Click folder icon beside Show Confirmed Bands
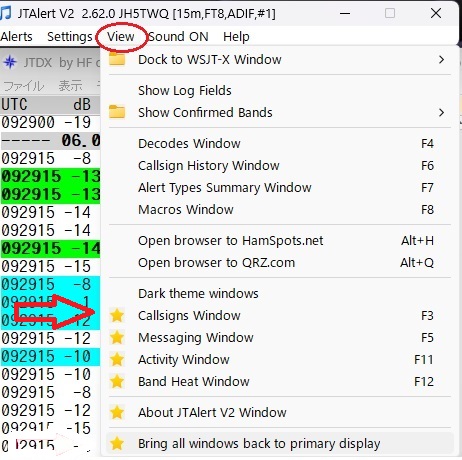Screen dimensions: 462x460 [117, 112]
